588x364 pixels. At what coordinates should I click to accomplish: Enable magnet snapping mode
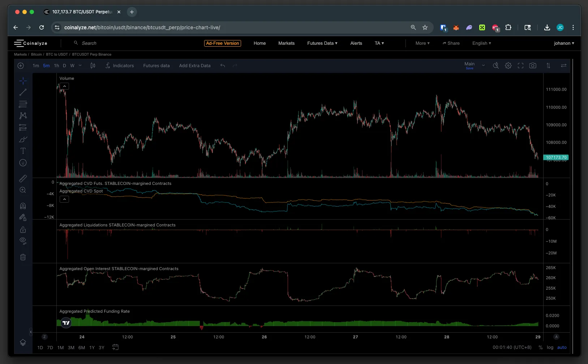click(x=23, y=205)
